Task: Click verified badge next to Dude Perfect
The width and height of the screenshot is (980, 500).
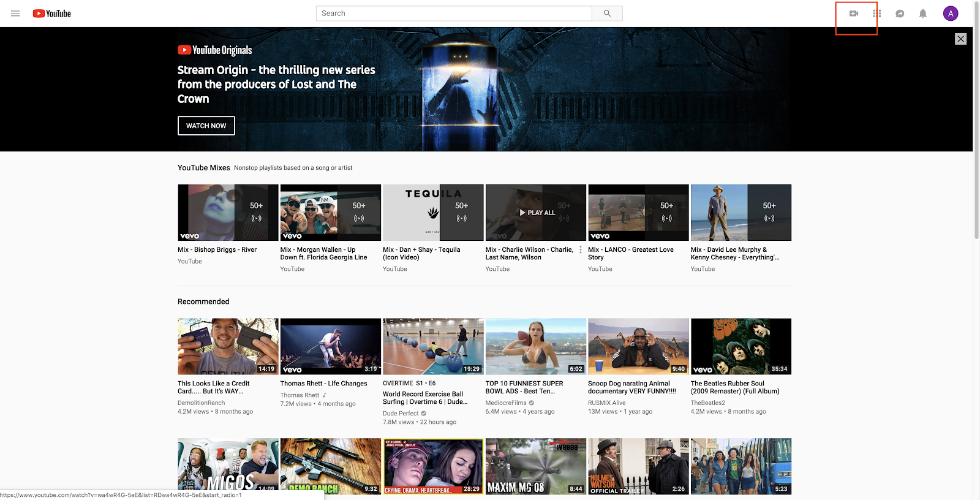Action: pos(424,414)
